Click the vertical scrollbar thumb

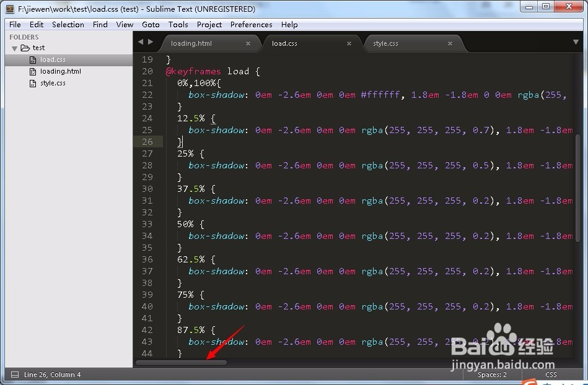point(578,188)
